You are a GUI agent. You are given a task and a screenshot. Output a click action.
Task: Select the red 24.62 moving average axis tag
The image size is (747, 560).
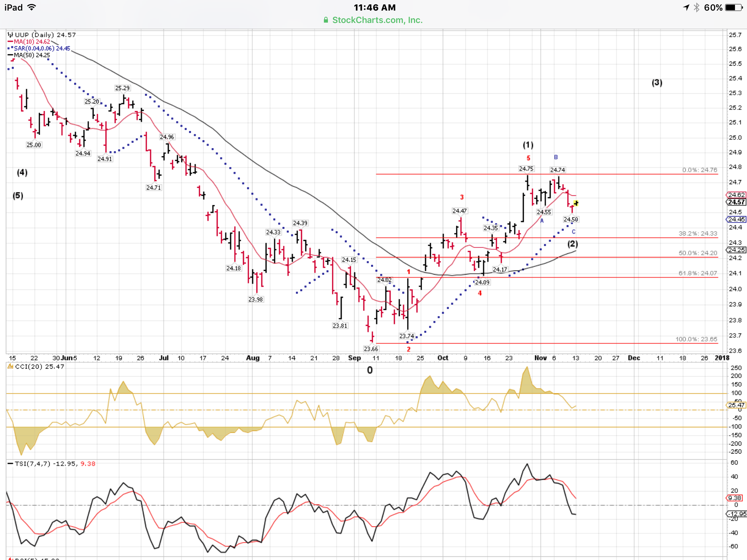(736, 195)
